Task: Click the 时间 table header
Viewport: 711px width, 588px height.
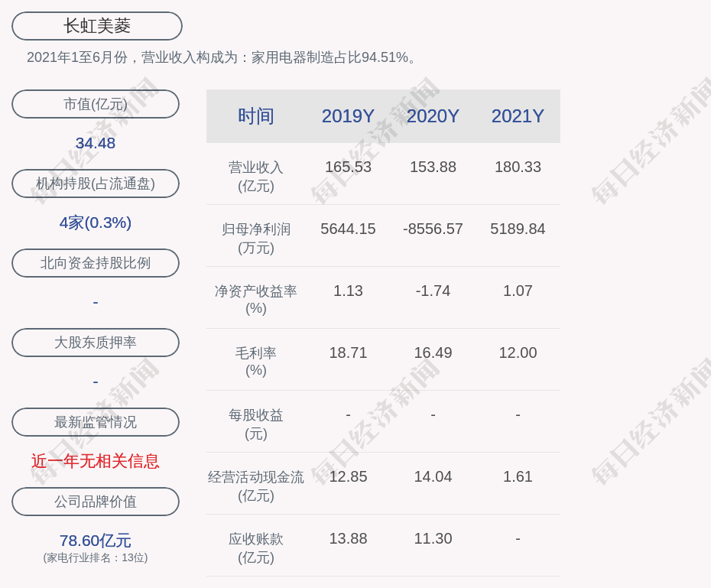Action: point(256,116)
